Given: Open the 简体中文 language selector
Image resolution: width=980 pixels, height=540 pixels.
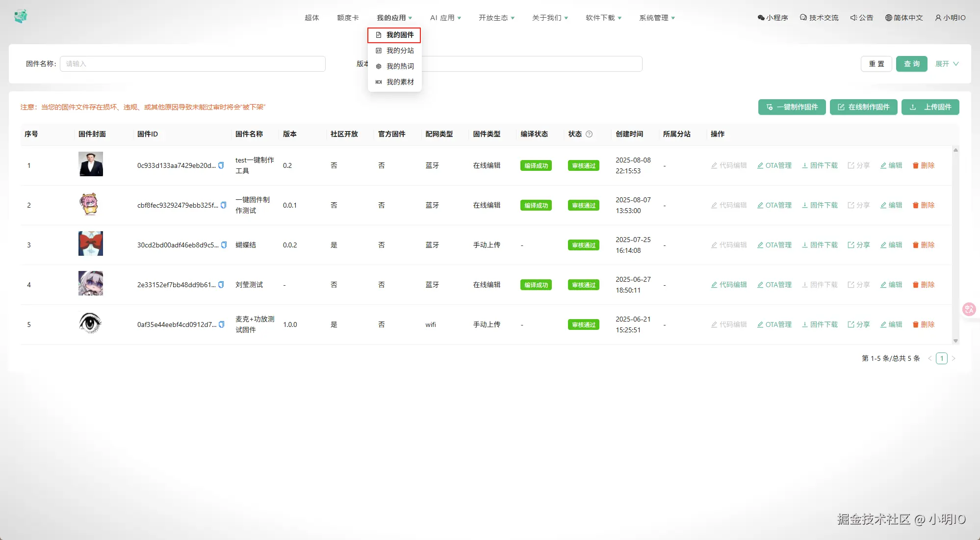Looking at the screenshot, I should pos(903,18).
